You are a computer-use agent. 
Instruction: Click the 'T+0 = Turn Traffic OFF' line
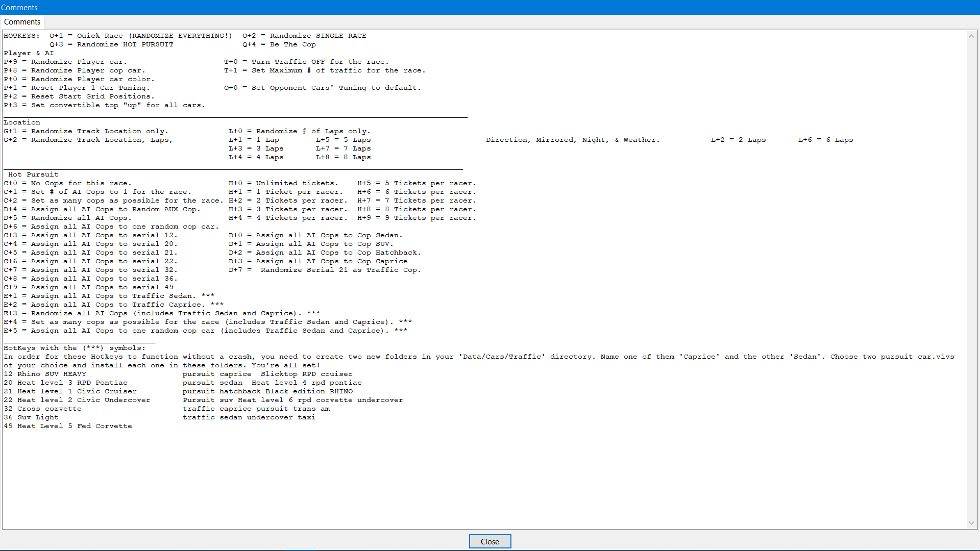(x=306, y=62)
